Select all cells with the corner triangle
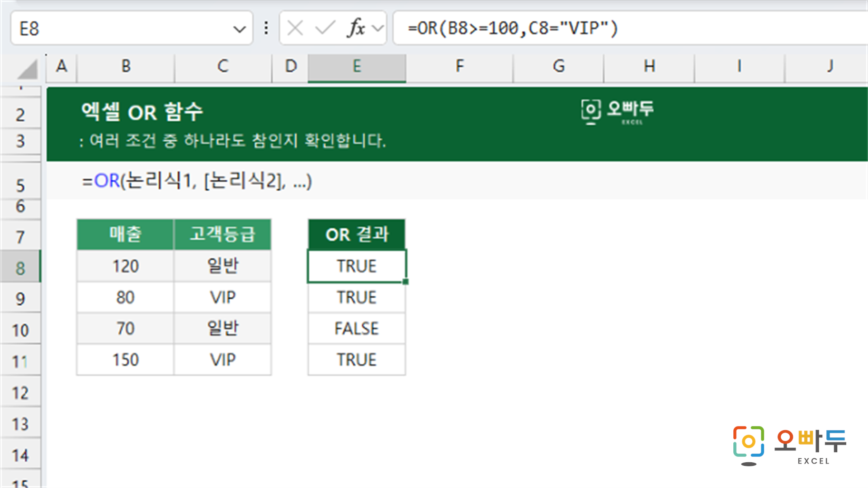Viewport: 868px width, 488px height. (x=27, y=70)
